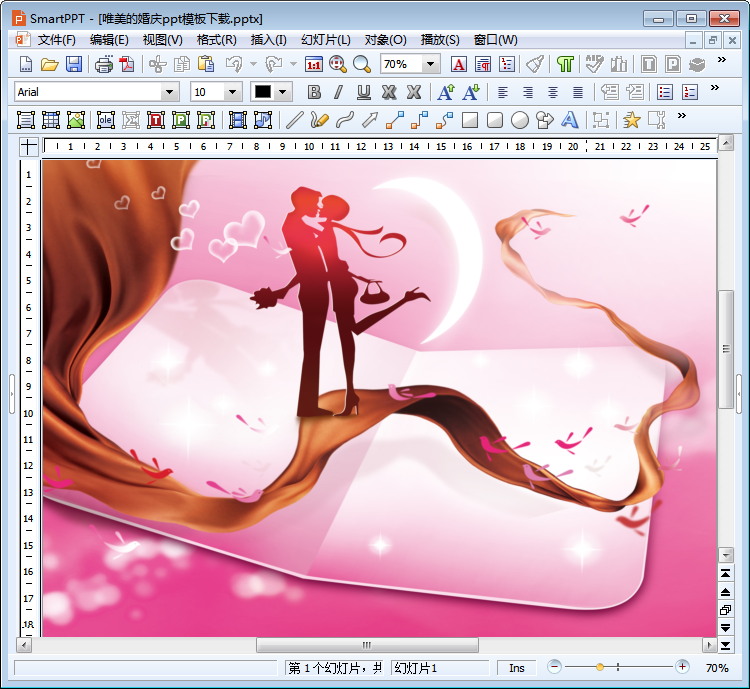This screenshot has width=750, height=689.
Task: Click the Save document icon
Action: click(x=74, y=64)
